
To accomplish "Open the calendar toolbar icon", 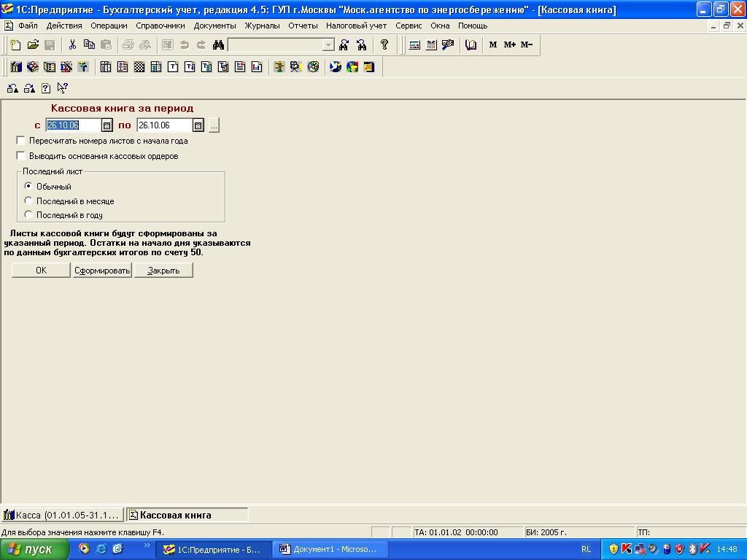I will click(431, 44).
